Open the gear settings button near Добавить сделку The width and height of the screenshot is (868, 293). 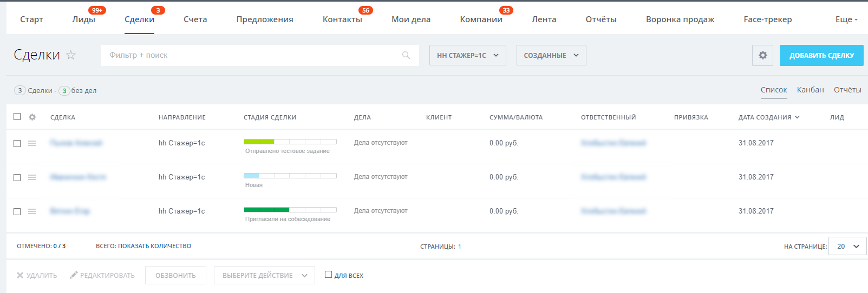click(x=762, y=55)
